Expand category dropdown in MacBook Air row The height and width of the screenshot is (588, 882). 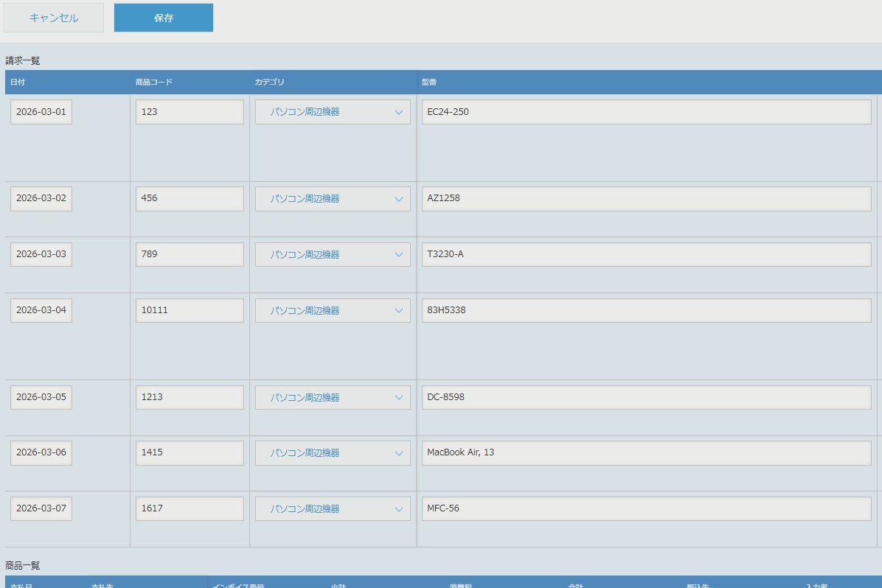pos(333,453)
